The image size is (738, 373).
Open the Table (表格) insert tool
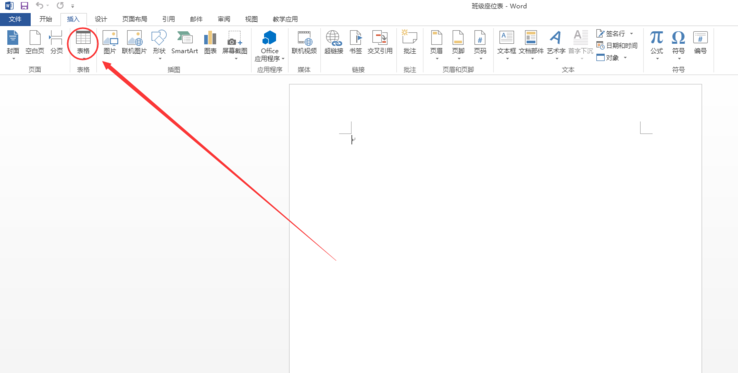pos(83,43)
